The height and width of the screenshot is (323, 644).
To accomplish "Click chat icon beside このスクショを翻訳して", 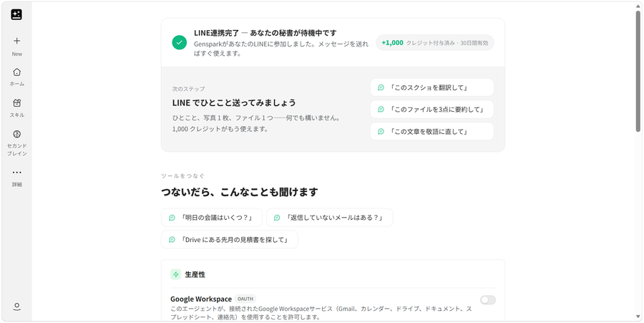I will pos(381,87).
